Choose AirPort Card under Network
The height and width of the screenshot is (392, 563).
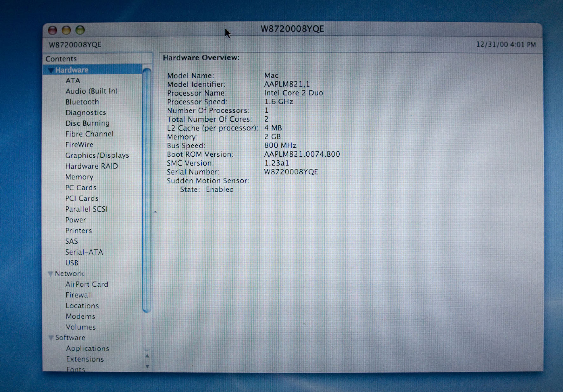tap(87, 284)
